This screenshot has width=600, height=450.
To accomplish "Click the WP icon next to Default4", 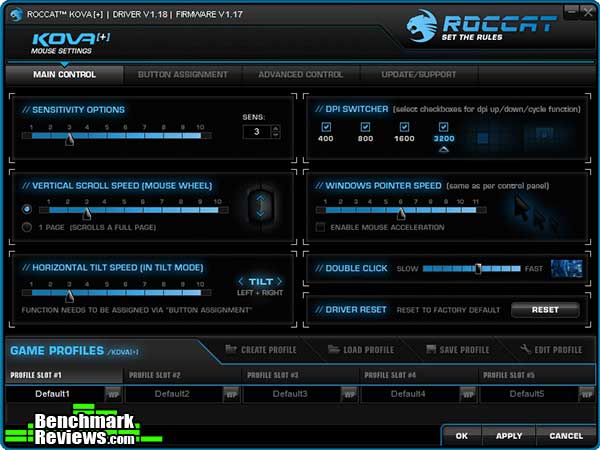I will (468, 394).
